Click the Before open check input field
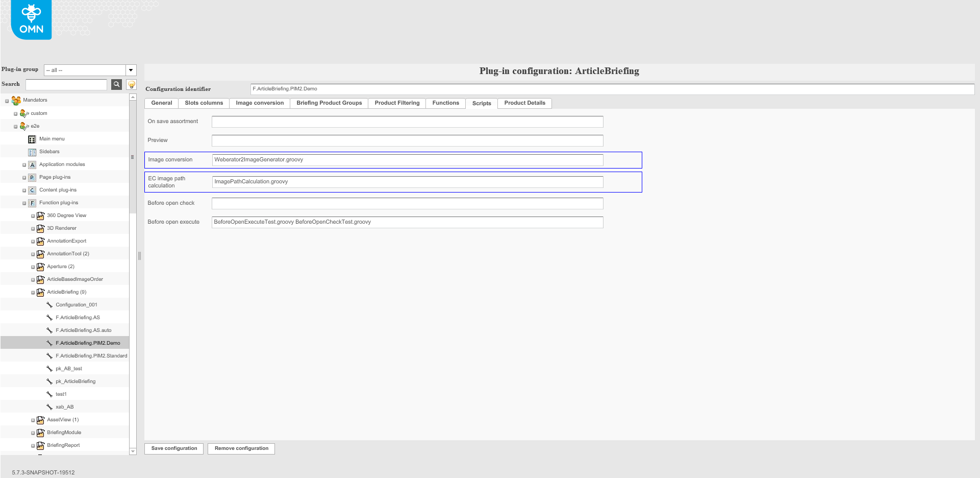The image size is (980, 478). pos(407,203)
